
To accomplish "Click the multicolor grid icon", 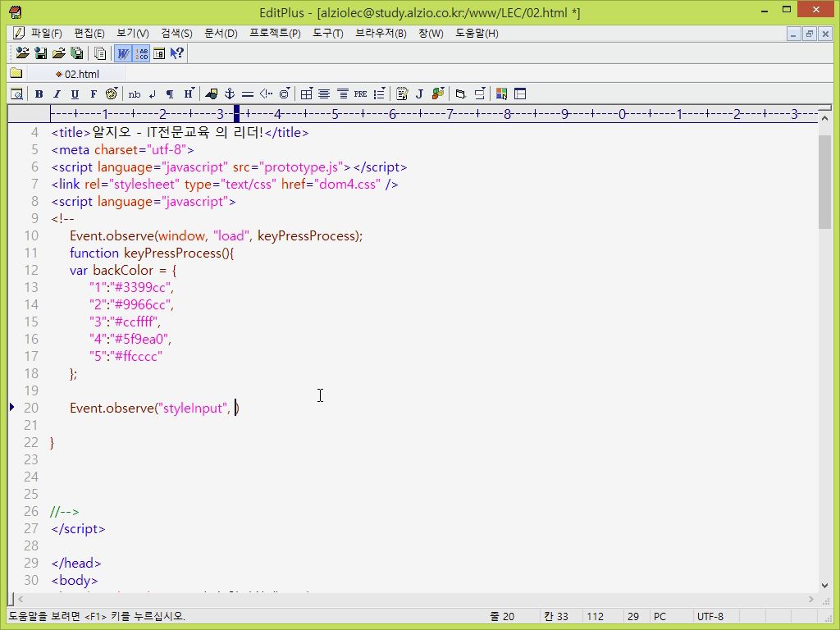I will 501,94.
